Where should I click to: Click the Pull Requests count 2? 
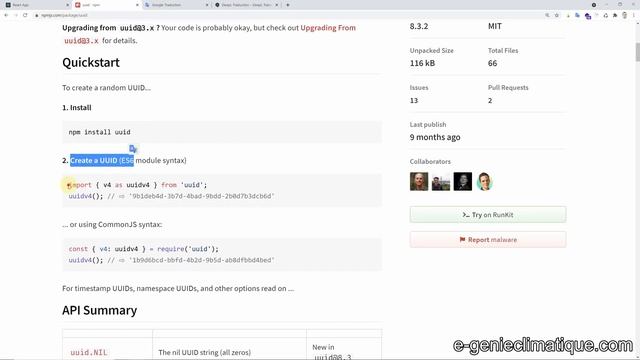[490, 100]
